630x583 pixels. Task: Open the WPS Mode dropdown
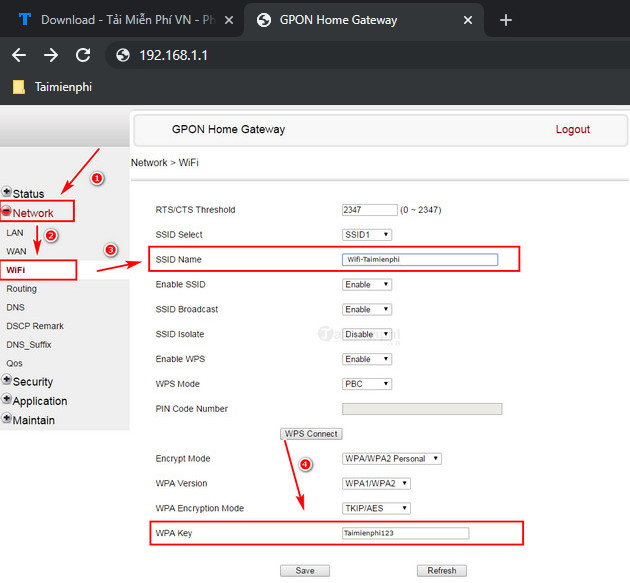[367, 384]
